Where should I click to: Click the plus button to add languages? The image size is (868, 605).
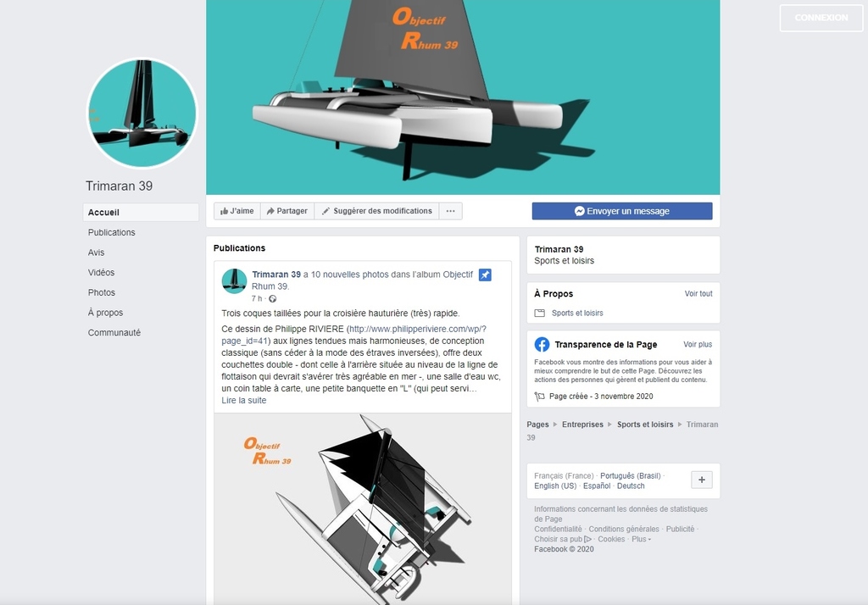(x=701, y=480)
